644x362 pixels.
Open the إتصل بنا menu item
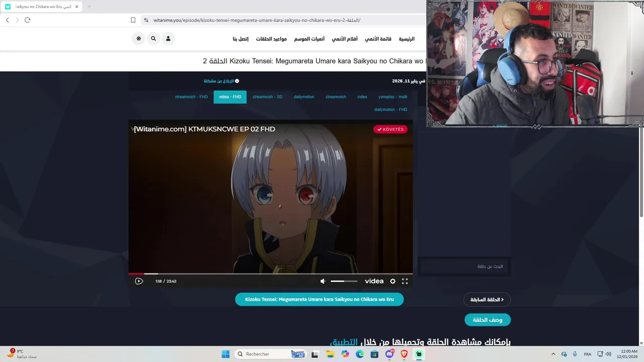[x=240, y=39]
